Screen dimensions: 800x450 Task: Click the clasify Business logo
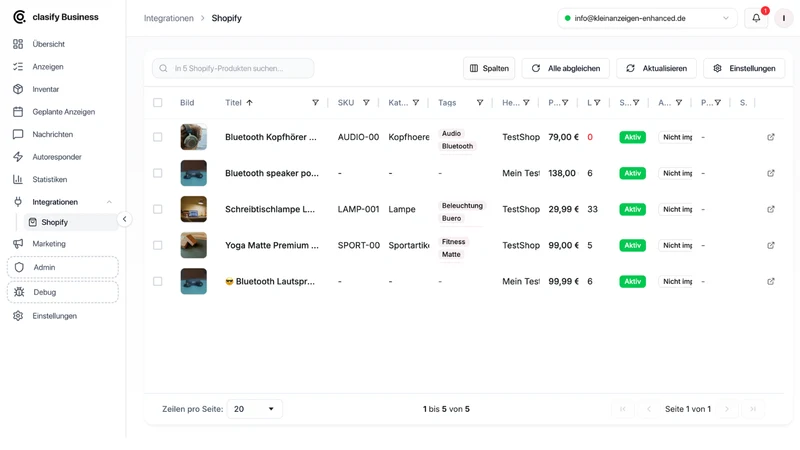pos(56,17)
